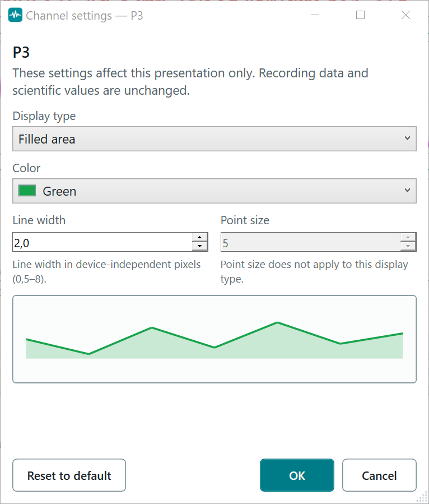Viewport: 429px width, 504px height.
Task: Click the Point size down arrow
Action: pos(408,246)
